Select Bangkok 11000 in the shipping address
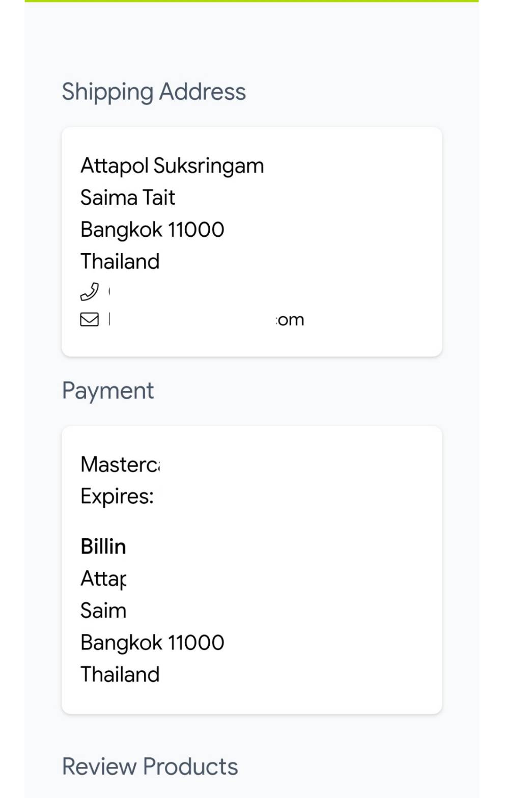 point(152,230)
